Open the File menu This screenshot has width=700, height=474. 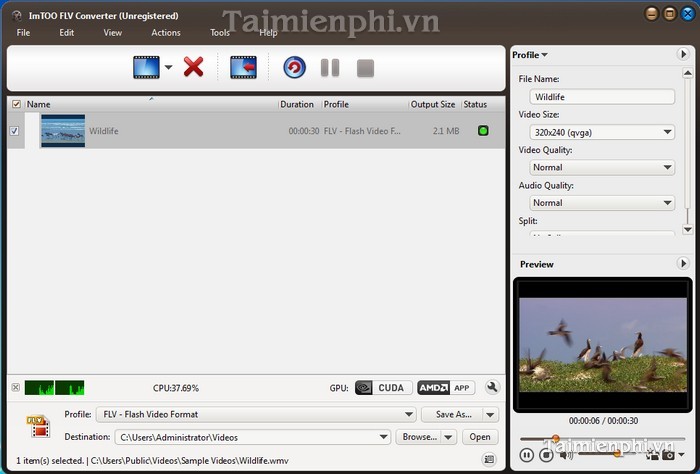[23, 33]
